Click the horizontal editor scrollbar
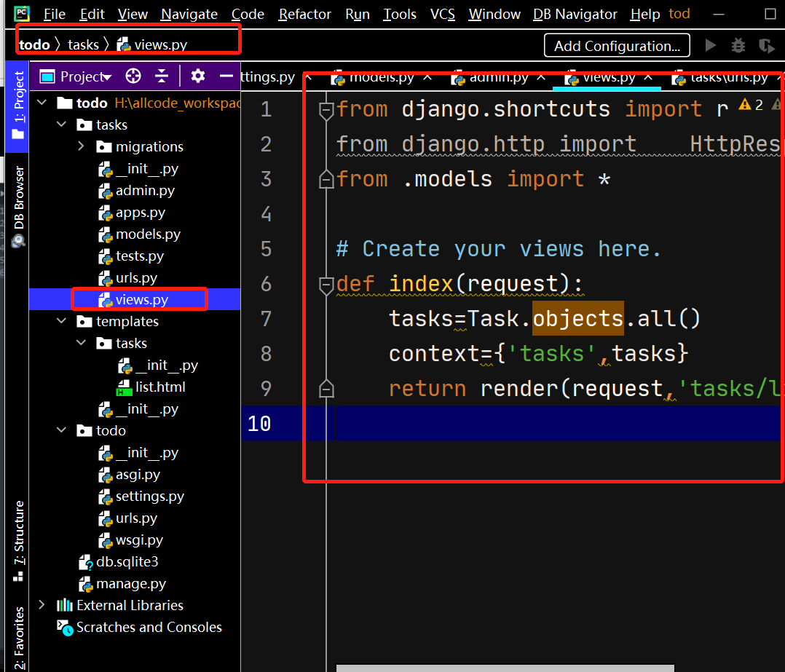This screenshot has height=672, width=785. pyautogui.click(x=505, y=668)
